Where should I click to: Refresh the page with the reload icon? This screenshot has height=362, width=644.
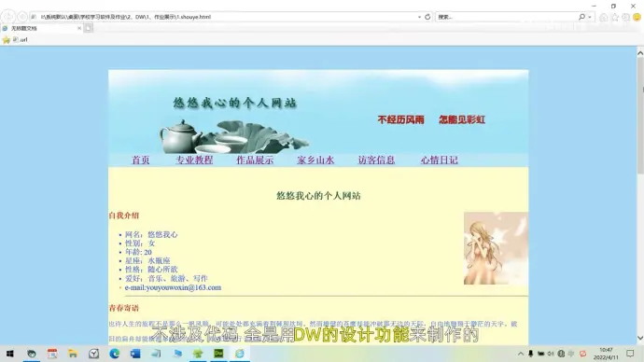pos(427,17)
